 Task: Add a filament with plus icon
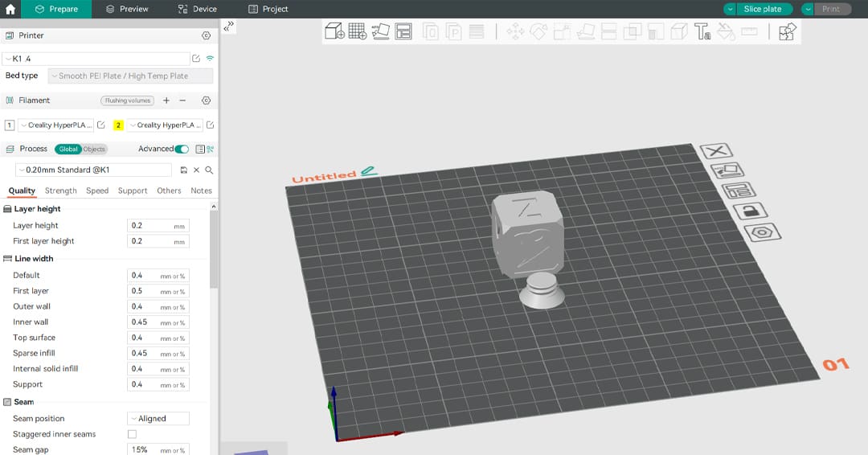coord(166,100)
